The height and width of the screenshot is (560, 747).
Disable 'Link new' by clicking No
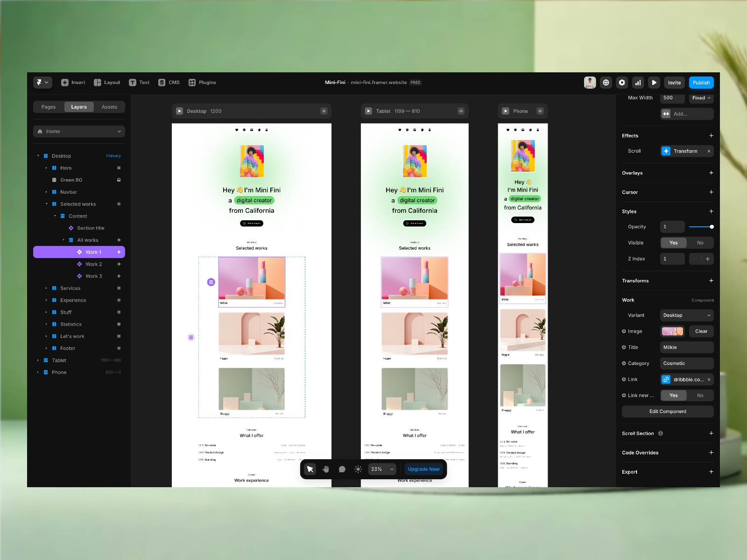click(x=700, y=395)
